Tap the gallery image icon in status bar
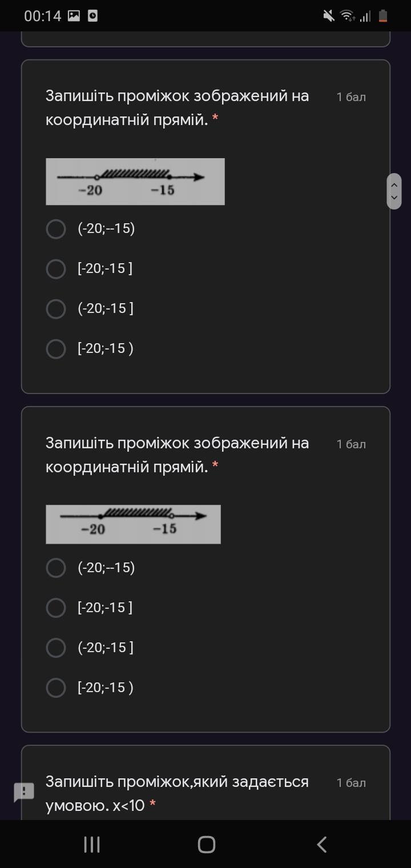The height and width of the screenshot is (868, 411). [74, 16]
